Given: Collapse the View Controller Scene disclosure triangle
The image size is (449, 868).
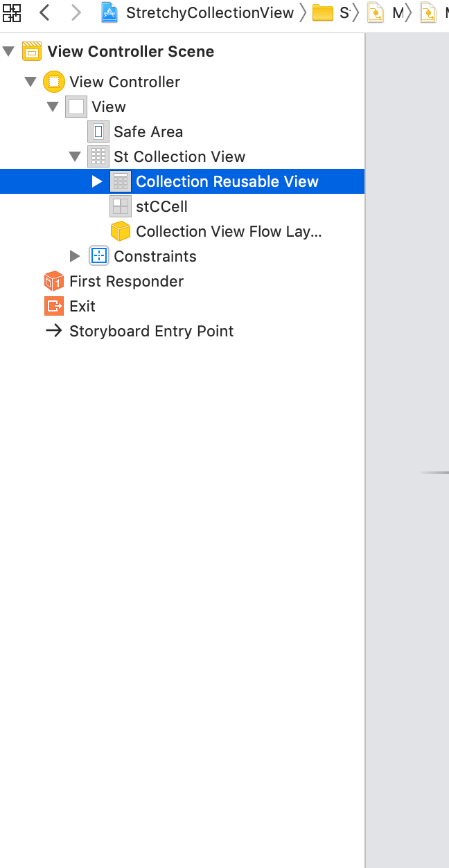Looking at the screenshot, I should [x=8, y=51].
